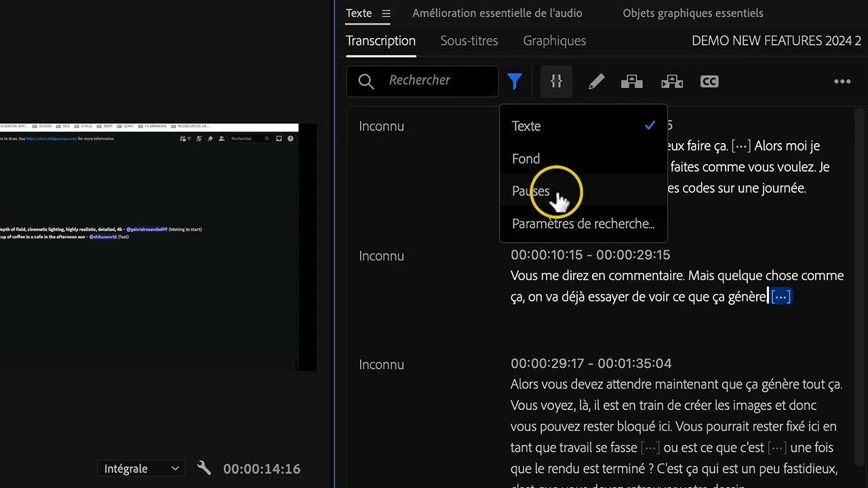Click the merge segments icon left of split
The width and height of the screenshot is (868, 488).
tap(632, 82)
